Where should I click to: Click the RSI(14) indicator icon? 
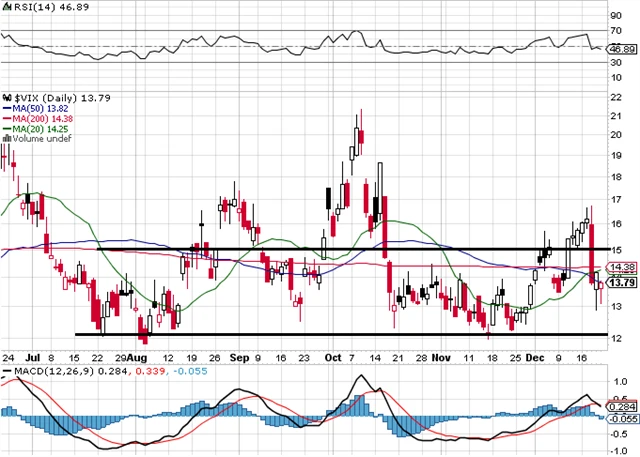7,7
